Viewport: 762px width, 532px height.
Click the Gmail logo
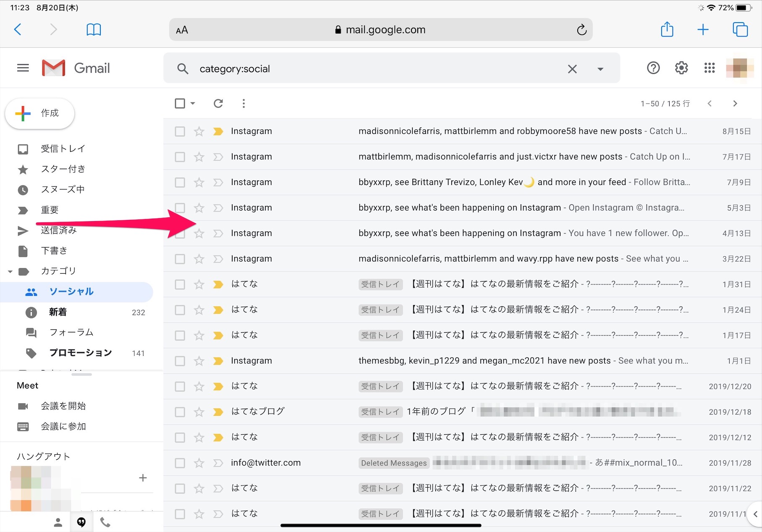coord(76,68)
